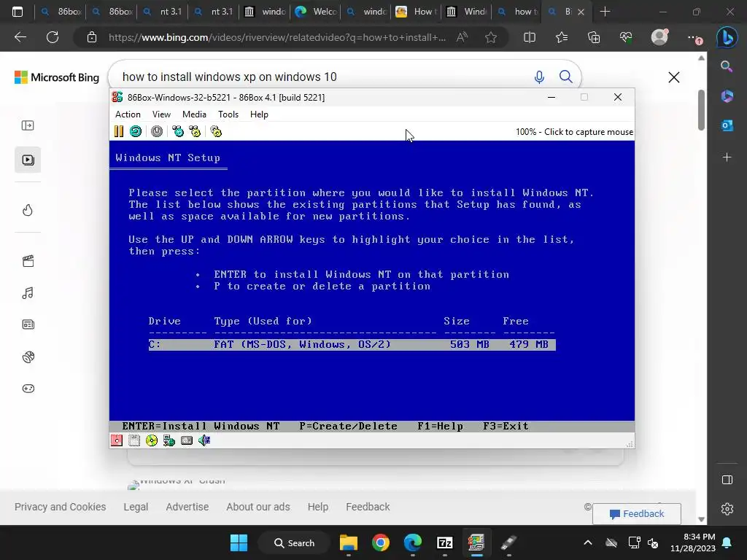Screen dimensions: 747x560
Task: Click the microphone voice search icon
Action: (539, 77)
